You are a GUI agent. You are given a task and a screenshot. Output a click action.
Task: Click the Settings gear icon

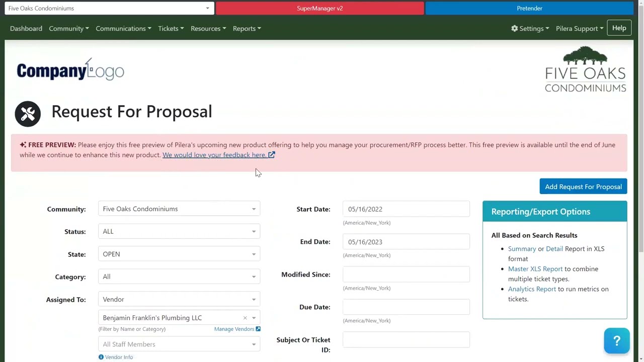click(514, 29)
